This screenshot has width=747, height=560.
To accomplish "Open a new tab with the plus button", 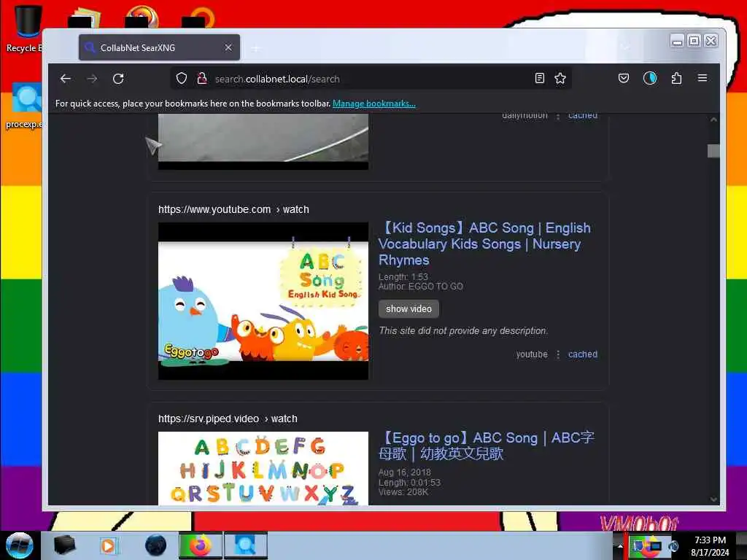I will pyautogui.click(x=256, y=48).
